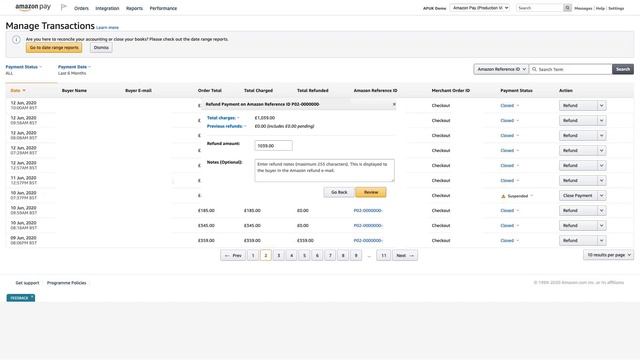Open the Orders menu
Viewport: 640px width, 360px height.
[81, 8]
